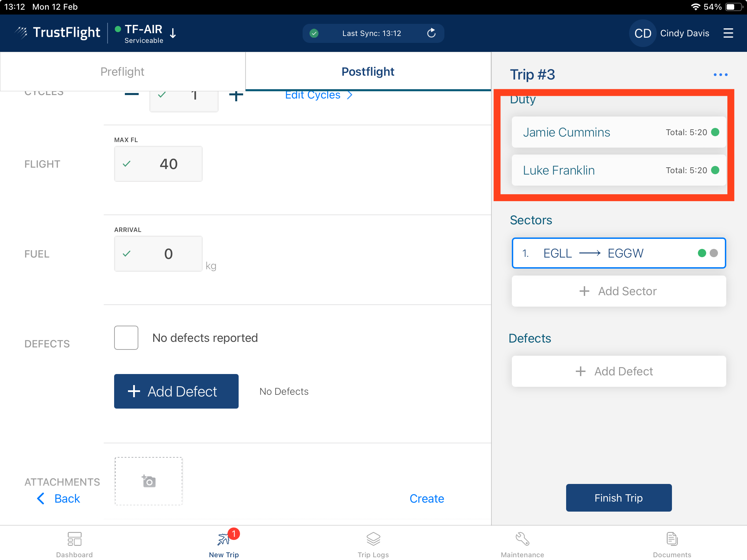The width and height of the screenshot is (747, 560).
Task: Select the Postflight tab
Action: pyautogui.click(x=368, y=72)
